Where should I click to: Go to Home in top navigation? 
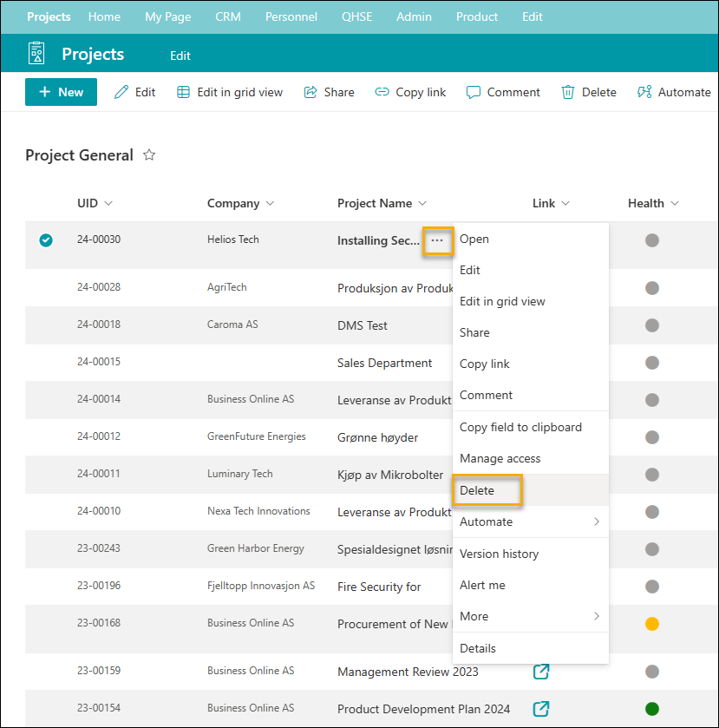point(104,16)
